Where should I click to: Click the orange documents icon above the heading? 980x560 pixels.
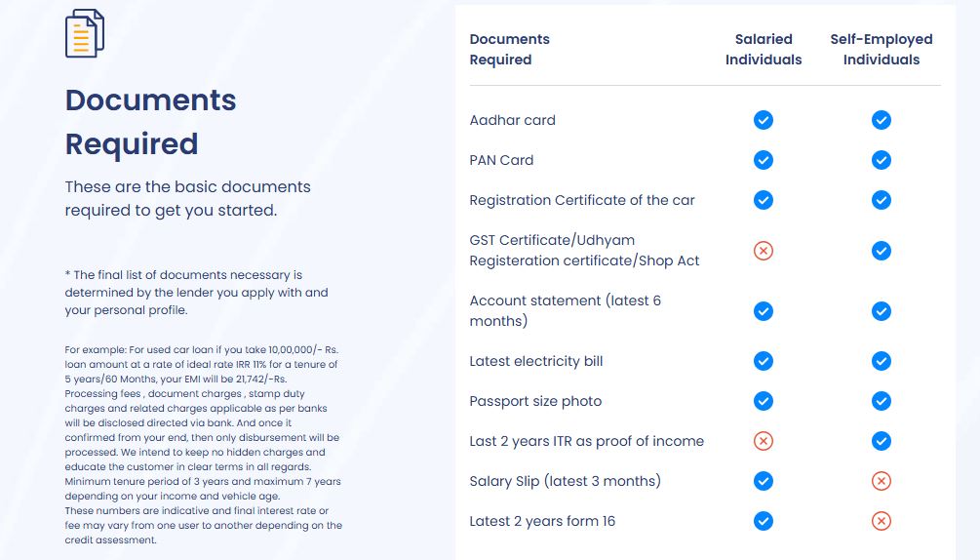[84, 34]
